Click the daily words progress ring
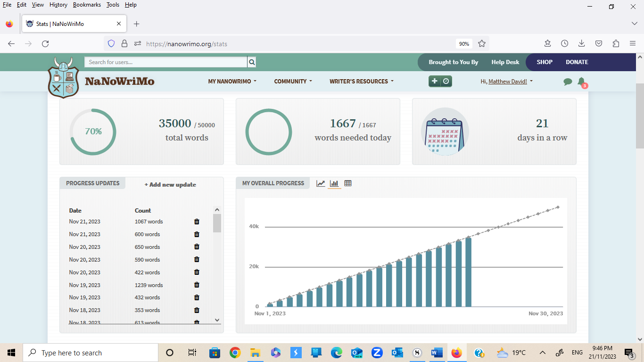This screenshot has width=644, height=362. pos(269,132)
